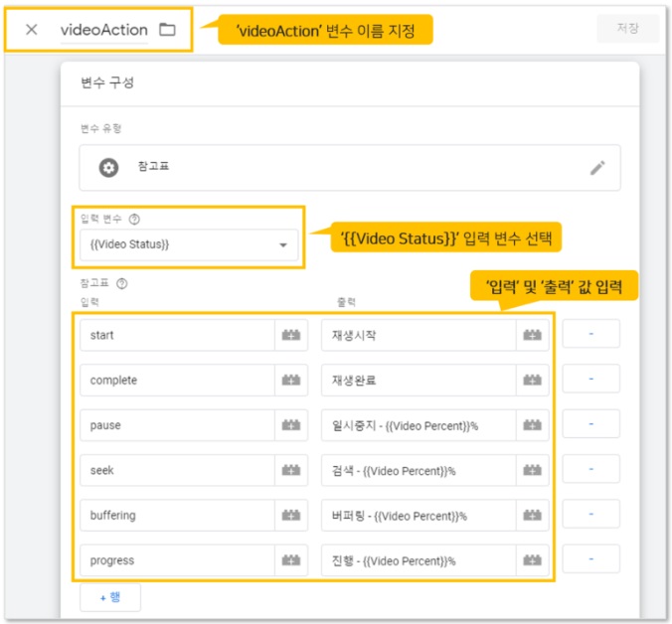
Task: Edit the 재생시작 output field
Action: point(419,335)
